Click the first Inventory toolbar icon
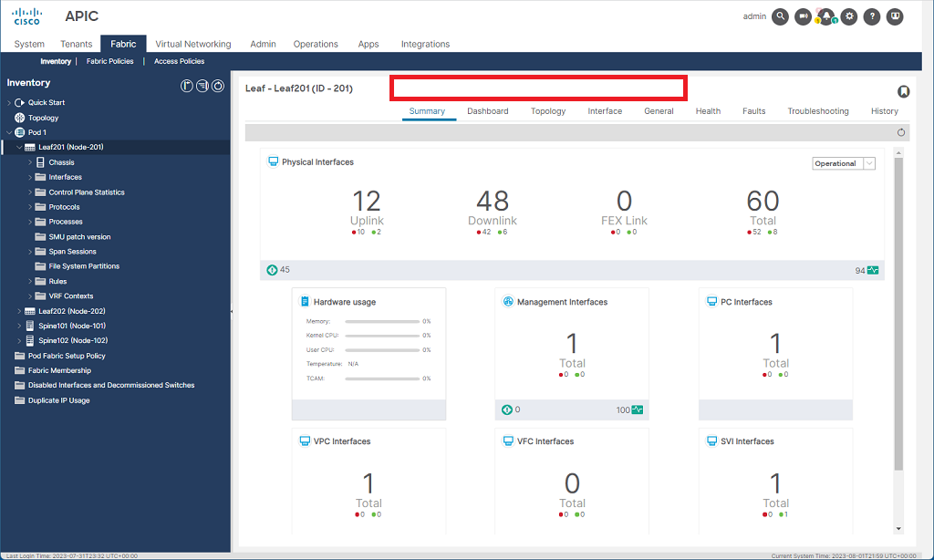Viewport: 934px width, 560px height. (x=186, y=86)
